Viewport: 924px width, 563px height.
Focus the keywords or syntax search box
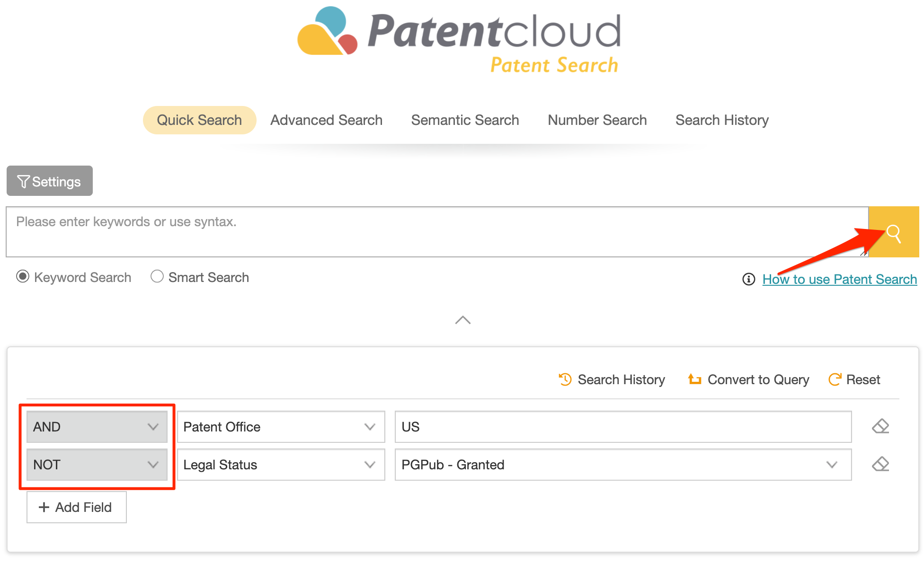click(437, 232)
